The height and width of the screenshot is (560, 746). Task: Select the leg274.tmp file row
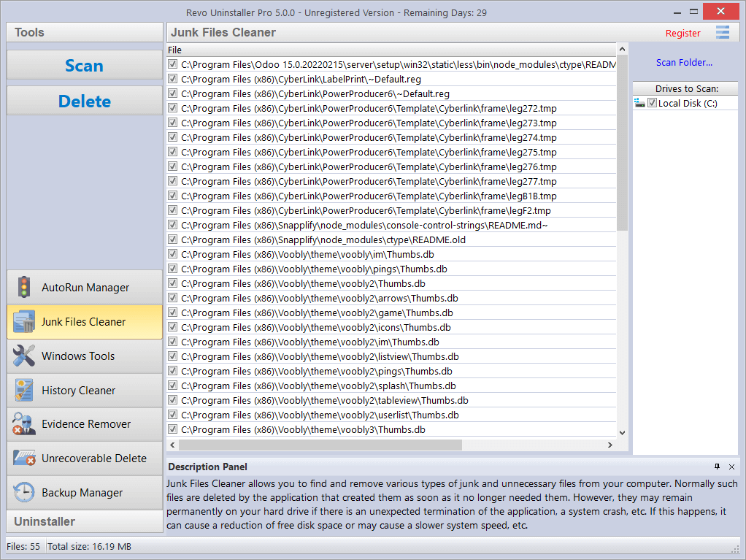391,137
